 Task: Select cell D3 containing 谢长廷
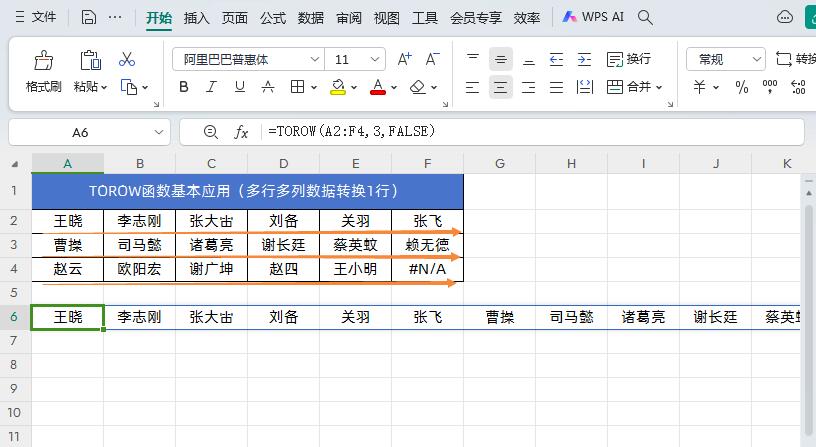(x=284, y=245)
